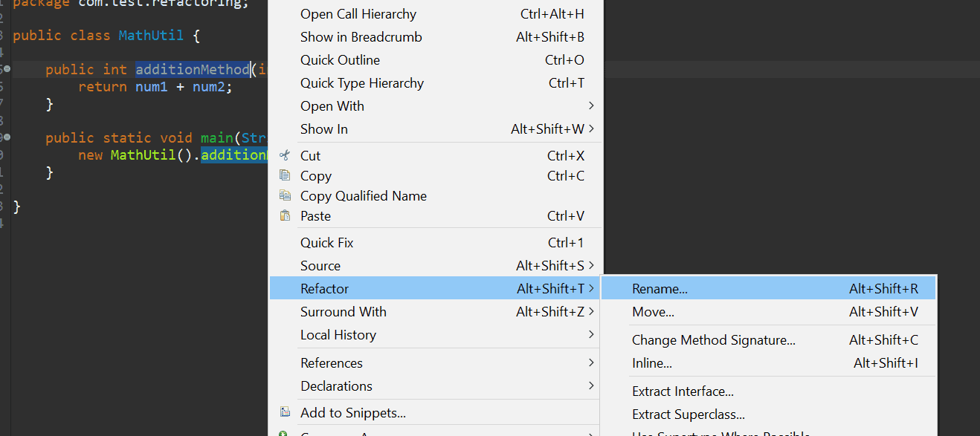Click 'return num1 + num2;' code line

(155, 87)
